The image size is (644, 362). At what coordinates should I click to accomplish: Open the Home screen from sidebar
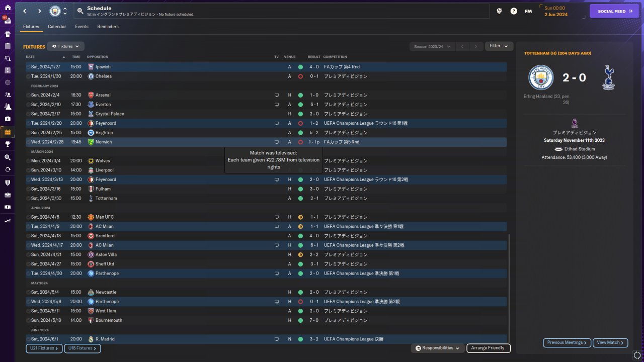(8, 8)
